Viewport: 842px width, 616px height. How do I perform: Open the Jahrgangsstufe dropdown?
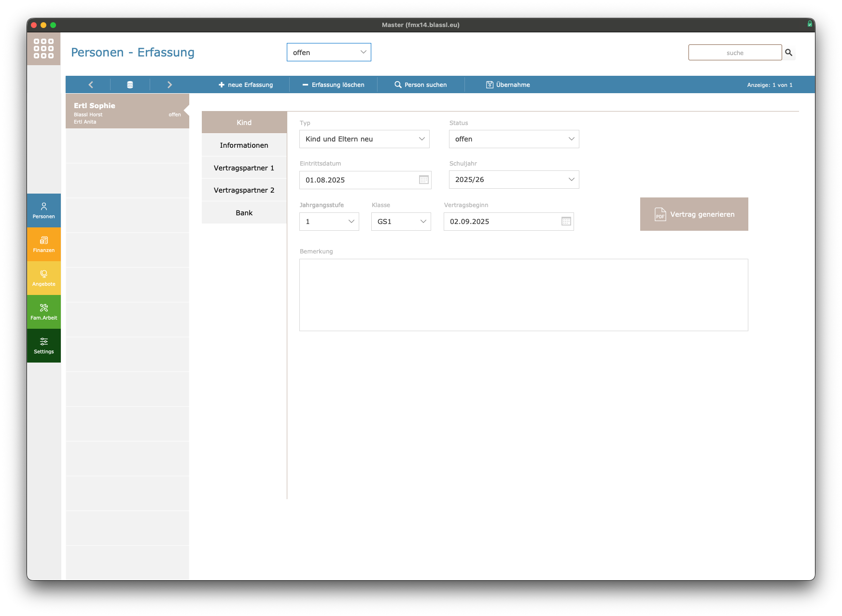pyautogui.click(x=329, y=222)
